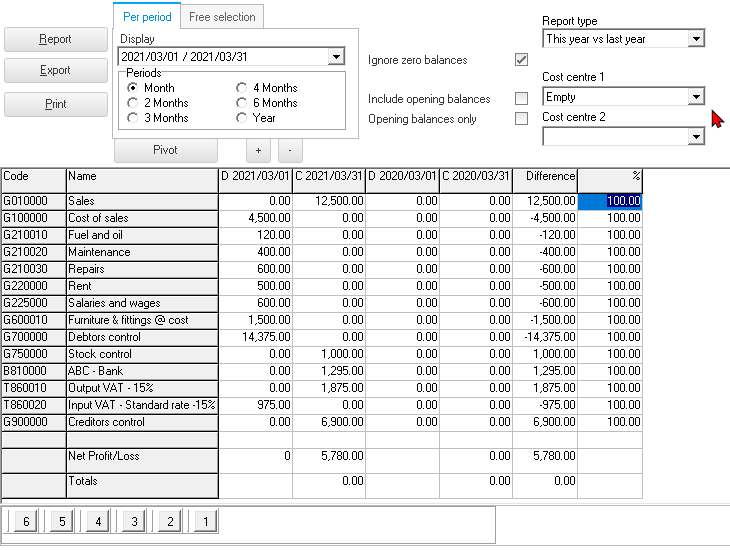Click the plus button beside Pivot
The width and height of the screenshot is (730, 550).
tap(258, 149)
